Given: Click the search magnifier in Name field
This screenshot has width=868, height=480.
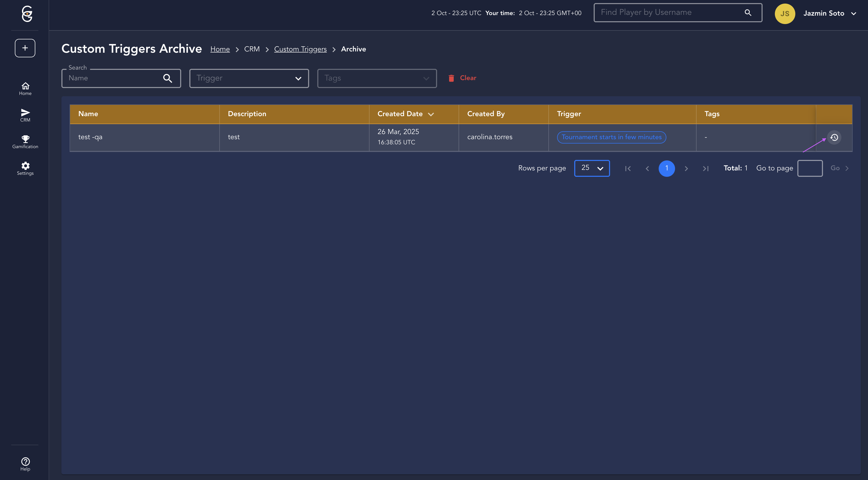Looking at the screenshot, I should point(167,78).
